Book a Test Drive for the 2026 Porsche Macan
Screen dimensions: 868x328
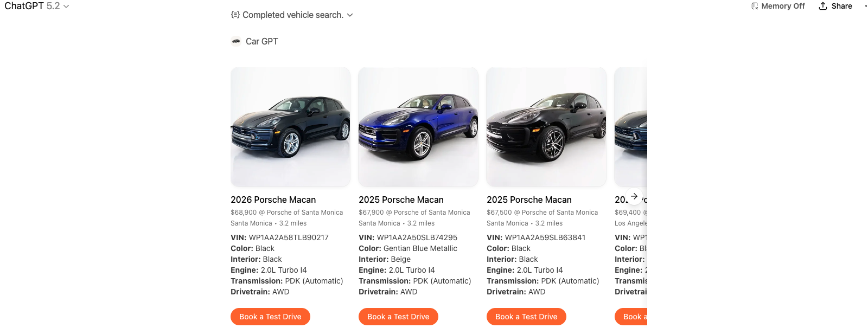point(270,316)
